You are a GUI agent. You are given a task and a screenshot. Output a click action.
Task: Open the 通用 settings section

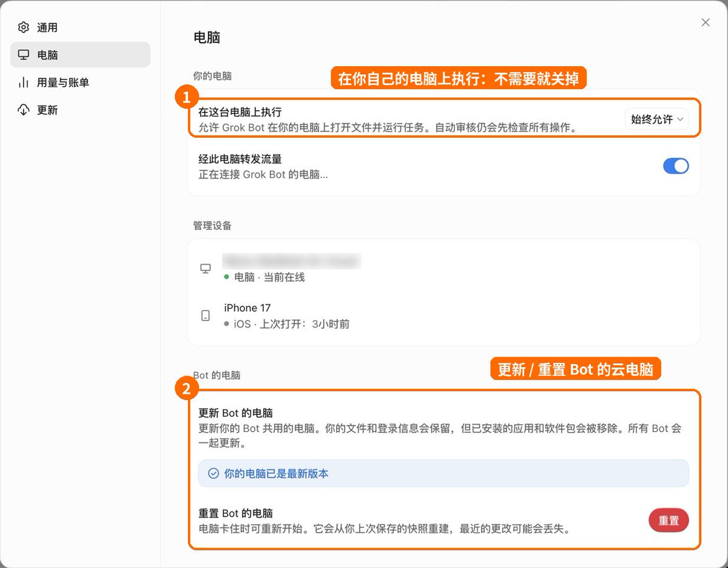80,27
